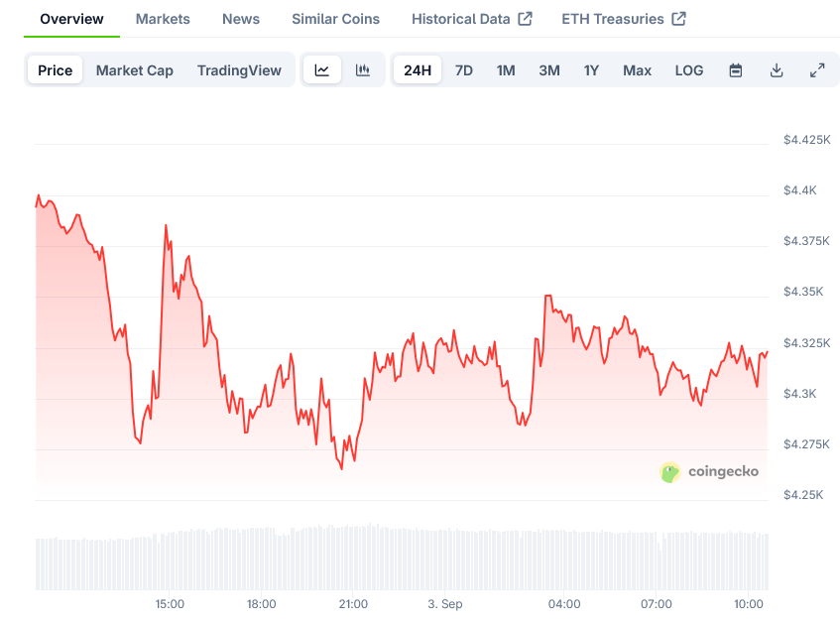The height and width of the screenshot is (622, 840).
Task: Click the CoinGecko logo watermark
Action: 710,472
